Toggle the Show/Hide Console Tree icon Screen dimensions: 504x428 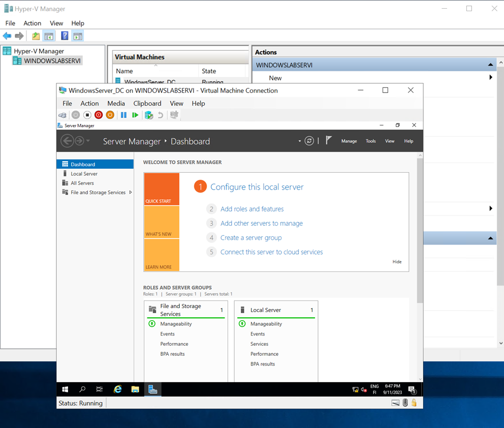[49, 36]
